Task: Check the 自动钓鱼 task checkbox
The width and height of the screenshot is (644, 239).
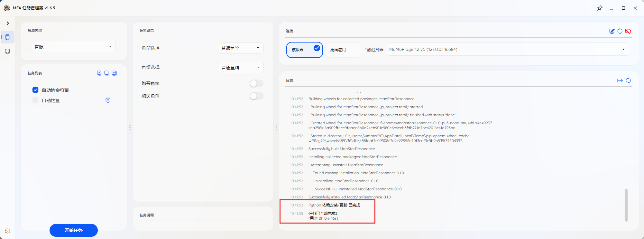Action: (35, 100)
